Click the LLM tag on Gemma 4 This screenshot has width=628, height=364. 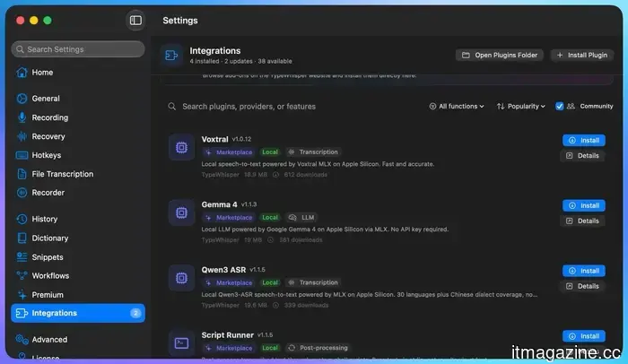coord(301,218)
